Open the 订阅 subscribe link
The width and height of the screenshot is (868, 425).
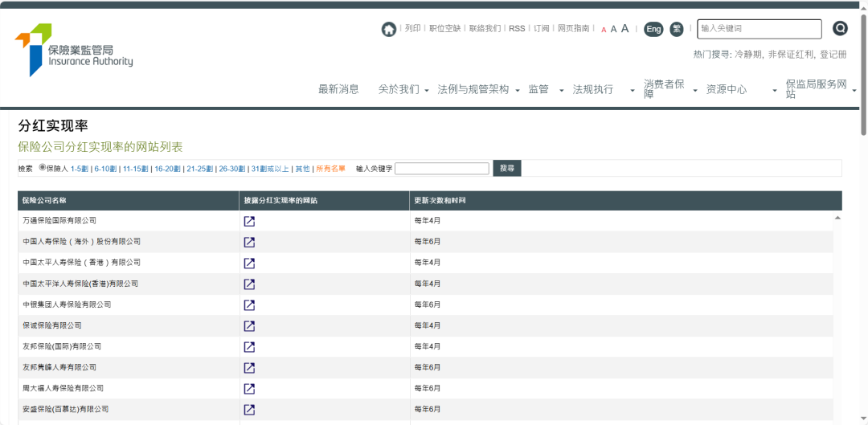pyautogui.click(x=542, y=28)
